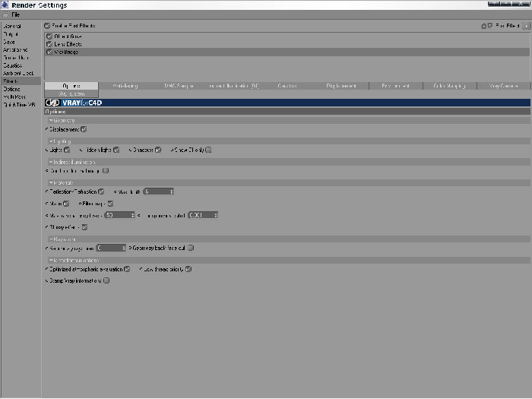Open the Indirect Illumination (GI) tab

(x=233, y=86)
